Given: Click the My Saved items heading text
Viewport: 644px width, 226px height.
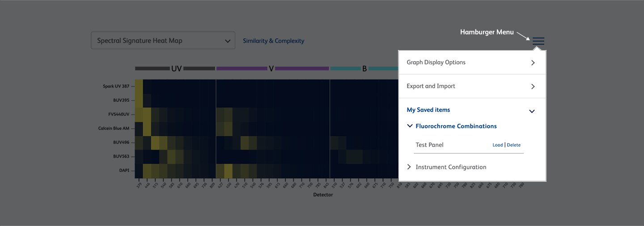Looking at the screenshot, I should [428, 110].
